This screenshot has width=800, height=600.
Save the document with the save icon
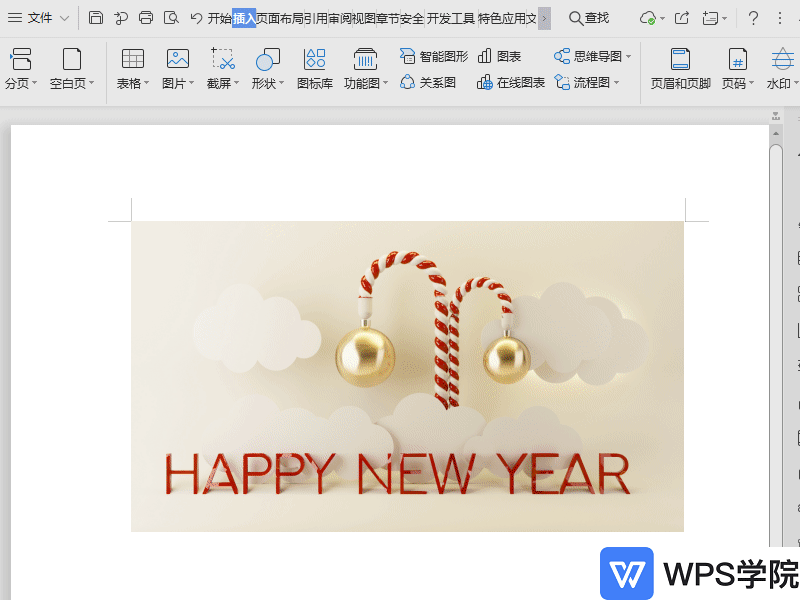tap(95, 17)
